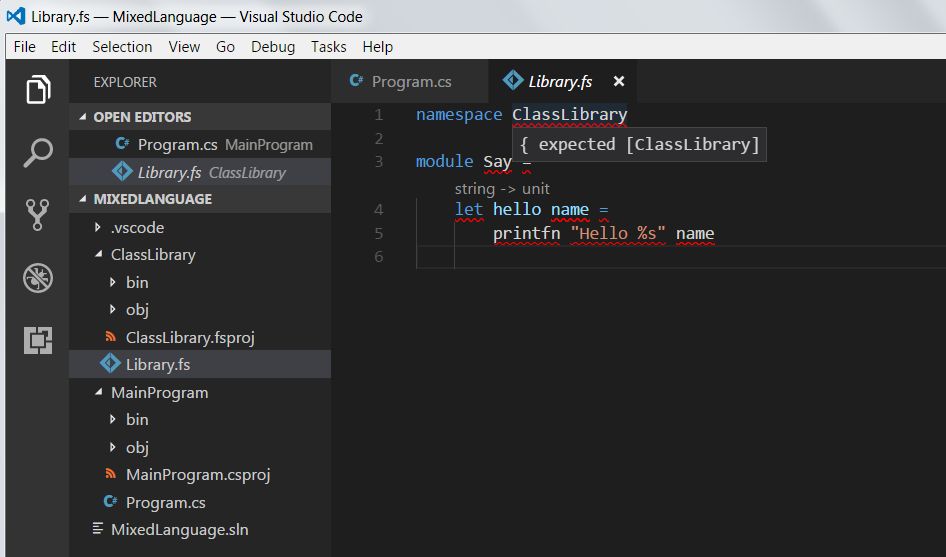Click the C# icon beside Program.cs in MainProgram
This screenshot has height=557, width=946.
[110, 501]
